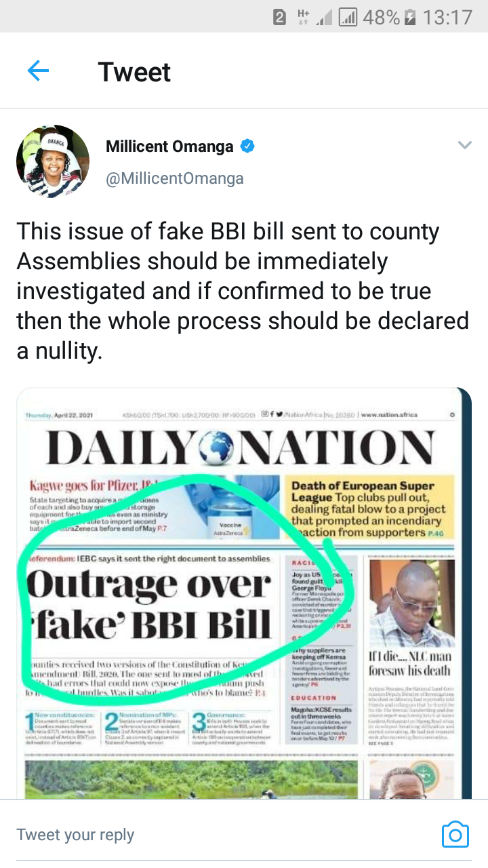Focus the Tweet your reply field
Viewport: 488px width, 868px height.
[224, 834]
